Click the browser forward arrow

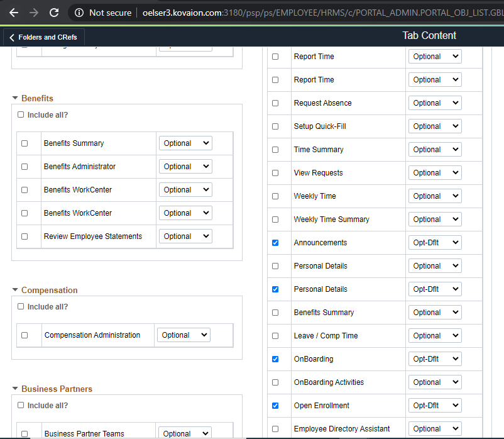(34, 13)
